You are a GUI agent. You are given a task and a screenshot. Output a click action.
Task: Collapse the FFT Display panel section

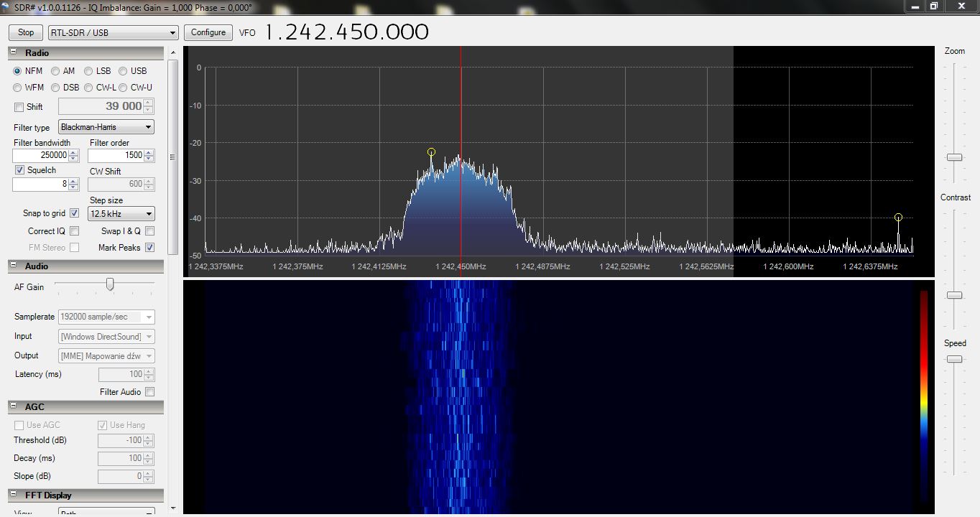tap(14, 495)
